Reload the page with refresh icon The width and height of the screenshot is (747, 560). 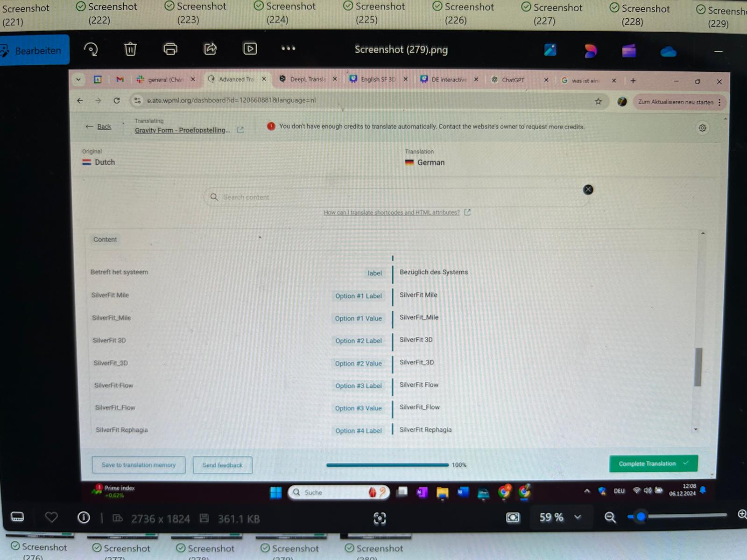click(117, 100)
